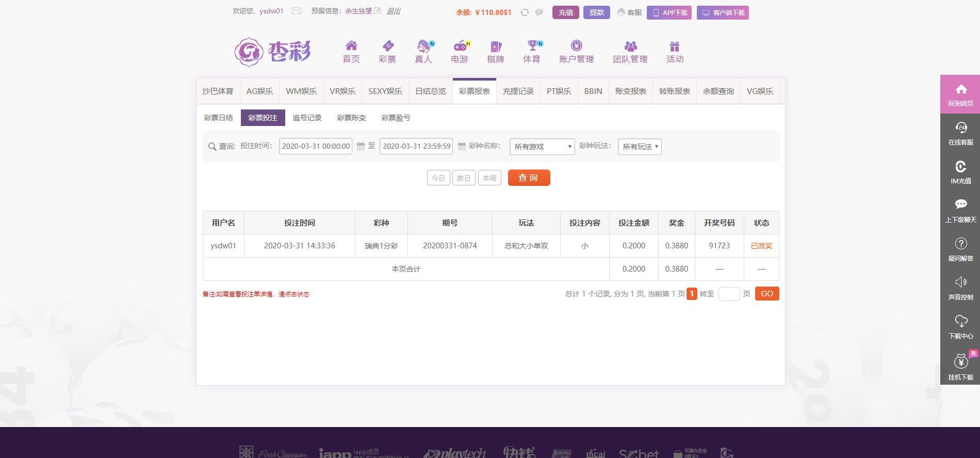
Task: Open 电游 electronic games nav icon
Action: [x=460, y=52]
